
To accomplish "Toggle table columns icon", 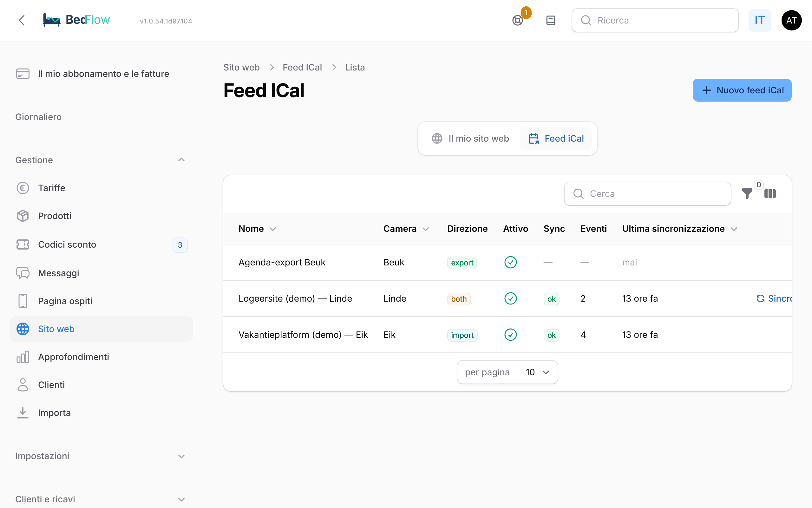I will (770, 194).
